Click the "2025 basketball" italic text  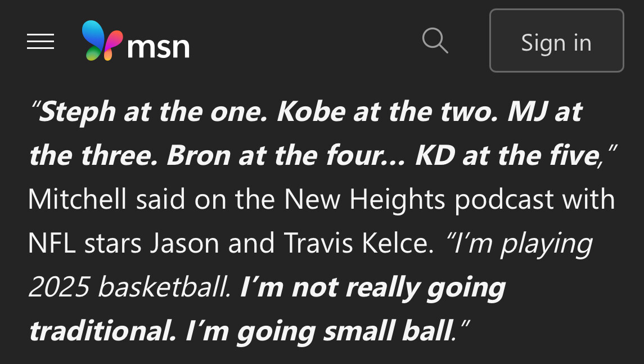tap(129, 287)
